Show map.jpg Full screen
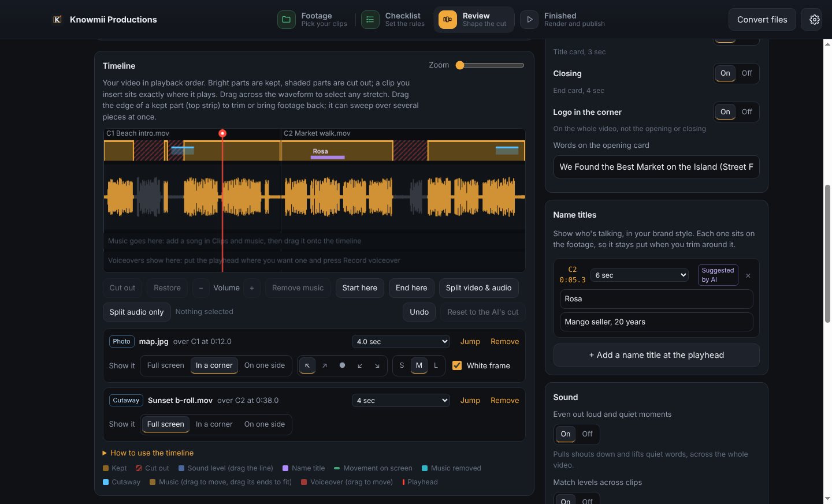The height and width of the screenshot is (504, 832). click(x=166, y=365)
